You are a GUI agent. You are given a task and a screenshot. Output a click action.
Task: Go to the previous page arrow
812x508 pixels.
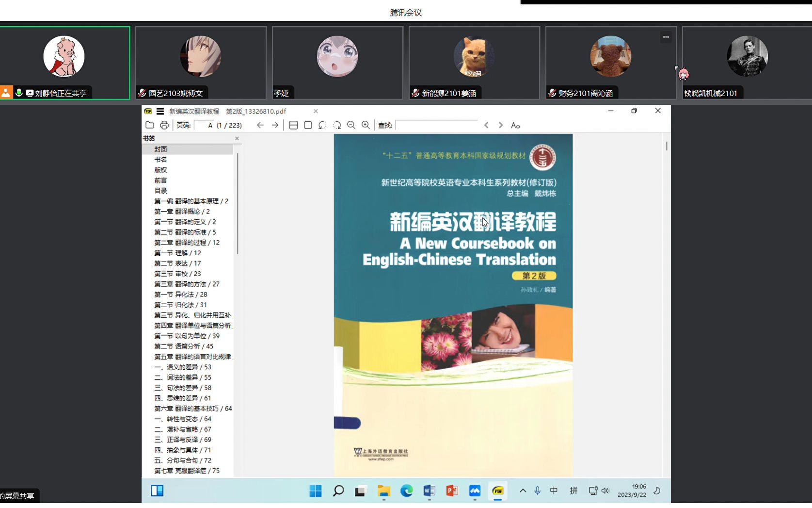click(x=260, y=125)
